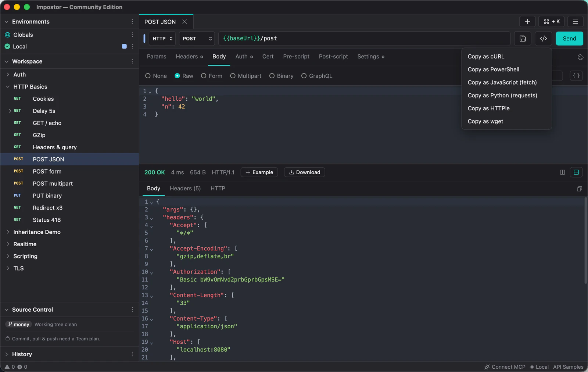Click the Local environment color swatch
588x372 pixels.
point(124,46)
